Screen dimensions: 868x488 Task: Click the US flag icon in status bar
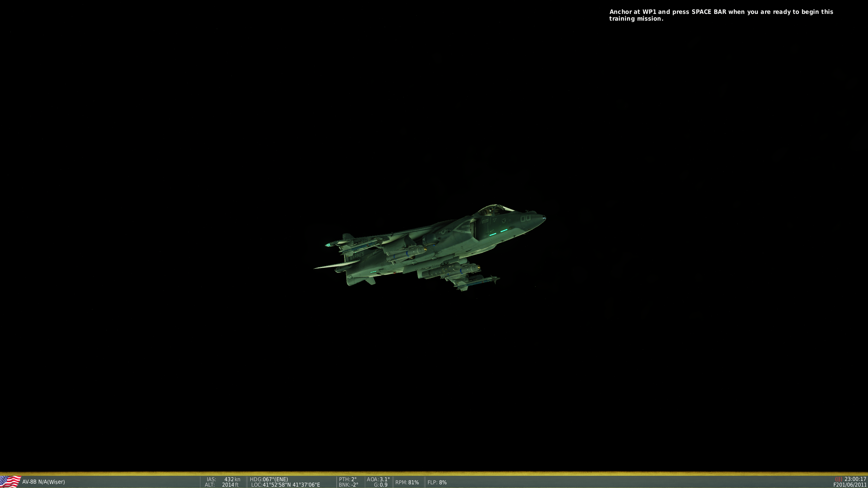(10, 482)
